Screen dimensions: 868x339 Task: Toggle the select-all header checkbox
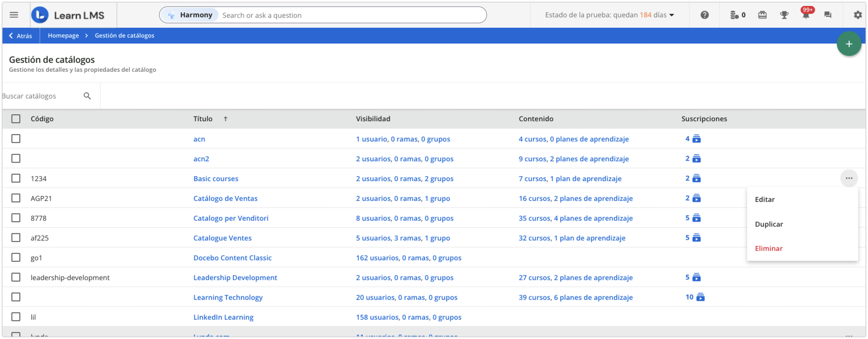pos(16,119)
